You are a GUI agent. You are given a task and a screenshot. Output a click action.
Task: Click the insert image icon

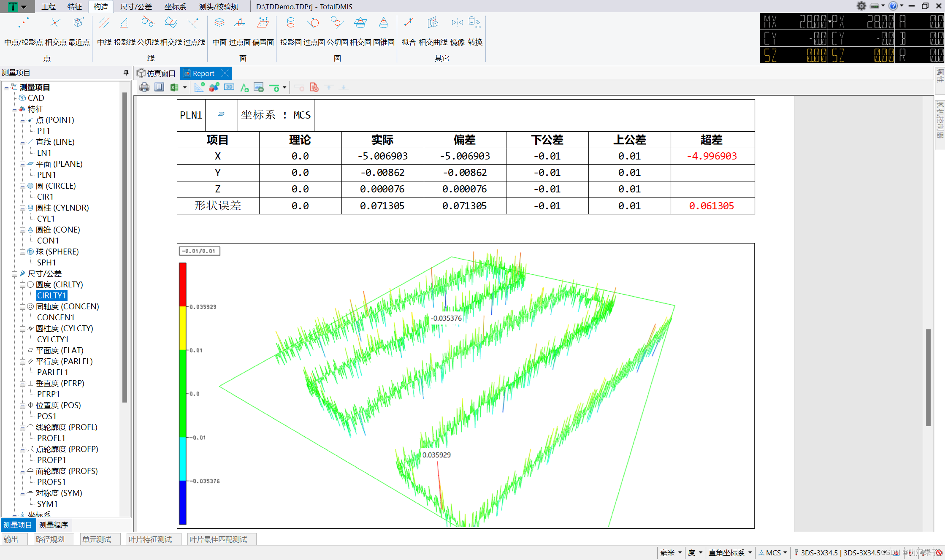click(x=258, y=87)
